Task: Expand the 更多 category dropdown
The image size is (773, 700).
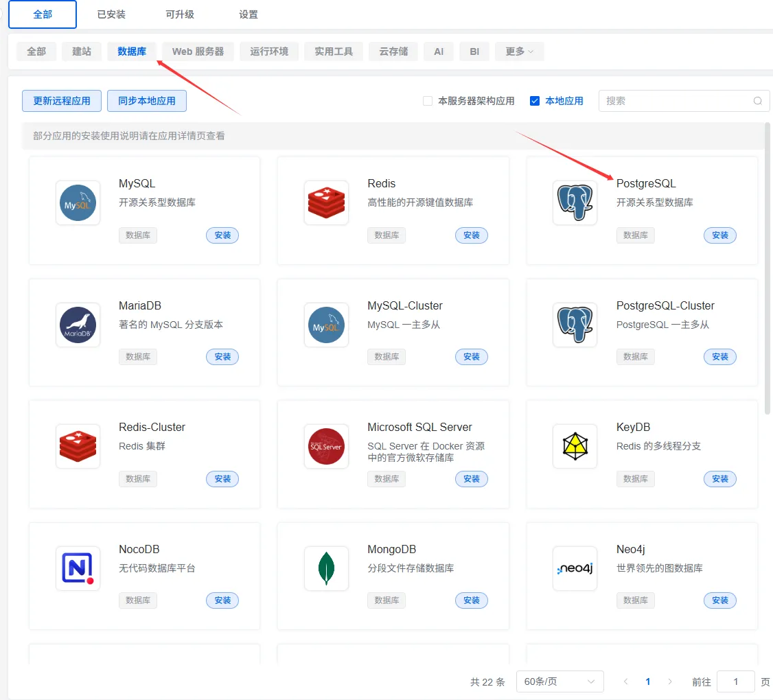Action: point(519,51)
